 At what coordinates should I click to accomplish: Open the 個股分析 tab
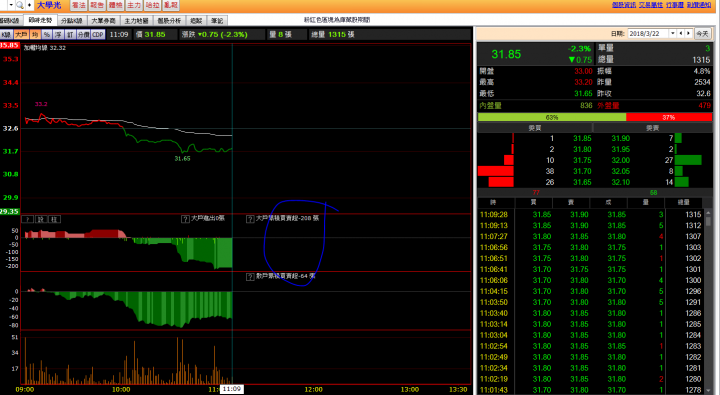[169, 21]
